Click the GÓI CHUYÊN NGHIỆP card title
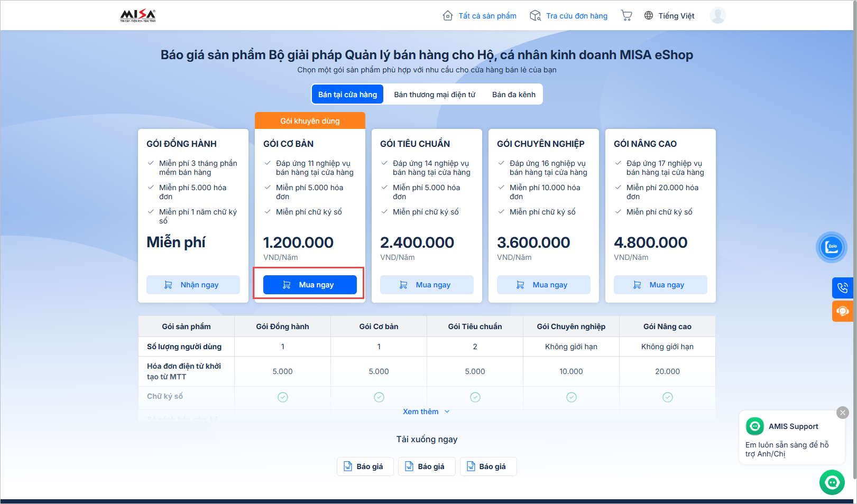Viewport: 857px width, 504px height. click(x=541, y=144)
